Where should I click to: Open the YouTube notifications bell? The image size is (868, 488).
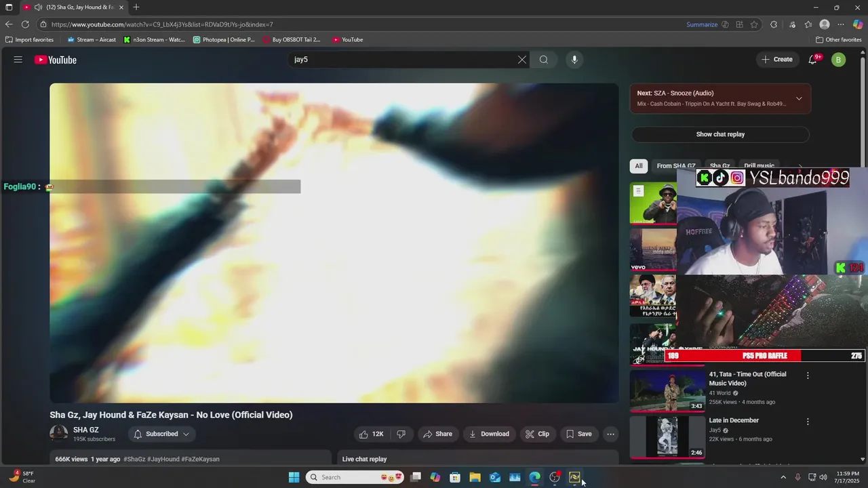pyautogui.click(x=813, y=60)
